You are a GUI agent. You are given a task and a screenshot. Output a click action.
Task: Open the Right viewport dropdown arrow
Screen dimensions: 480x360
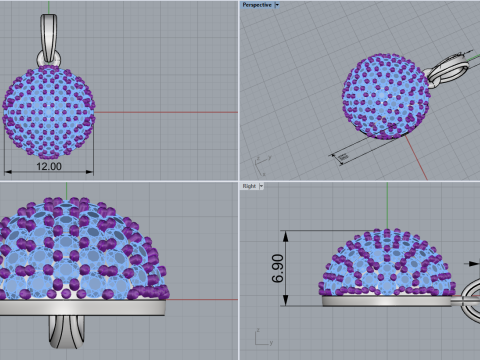click(261, 186)
